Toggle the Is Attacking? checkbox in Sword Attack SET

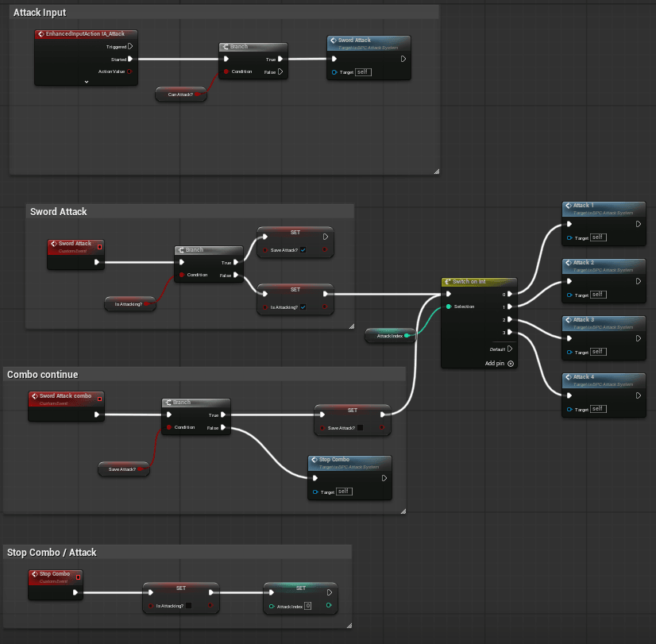click(x=303, y=307)
